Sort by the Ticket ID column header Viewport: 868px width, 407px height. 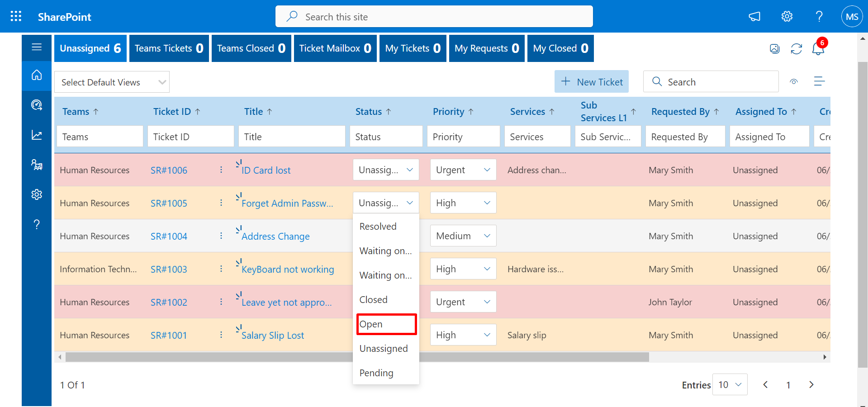click(176, 112)
